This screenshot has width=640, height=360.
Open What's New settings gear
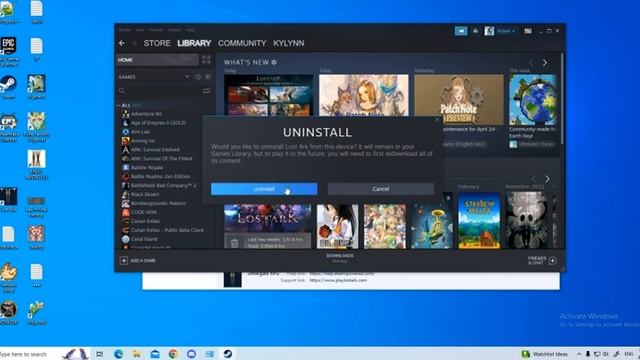tap(274, 62)
